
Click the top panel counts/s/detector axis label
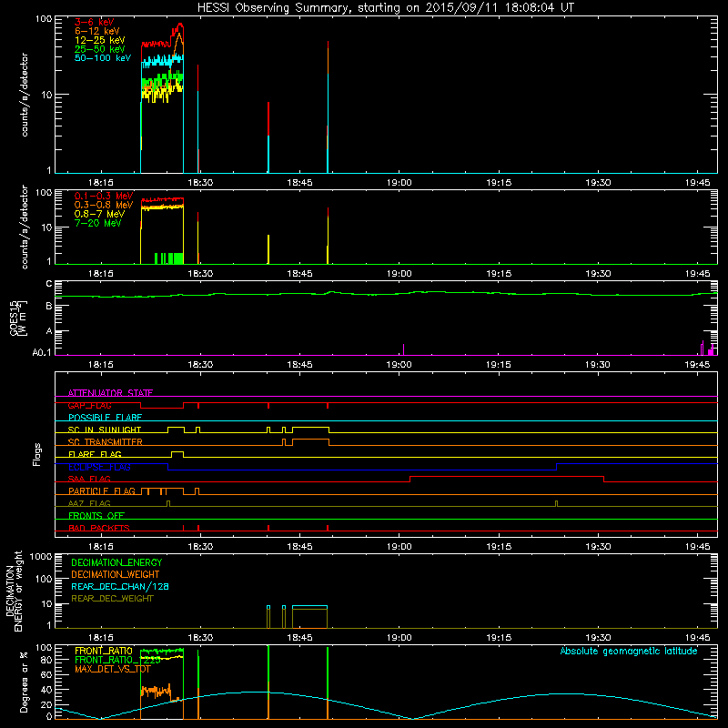pyautogui.click(x=25, y=95)
